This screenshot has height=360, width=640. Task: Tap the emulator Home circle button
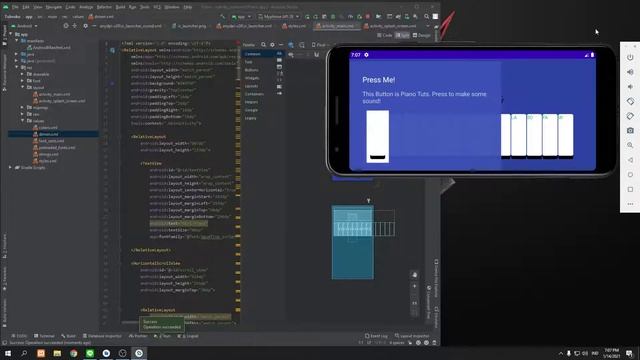coord(630,174)
